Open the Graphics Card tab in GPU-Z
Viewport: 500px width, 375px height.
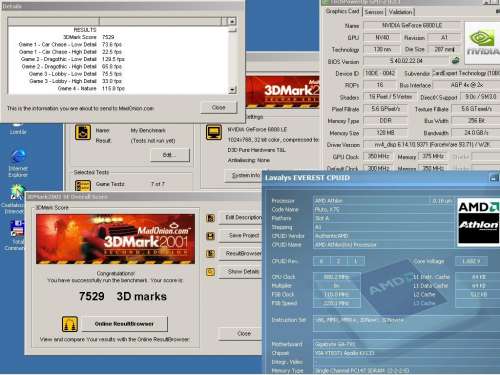pos(342,11)
